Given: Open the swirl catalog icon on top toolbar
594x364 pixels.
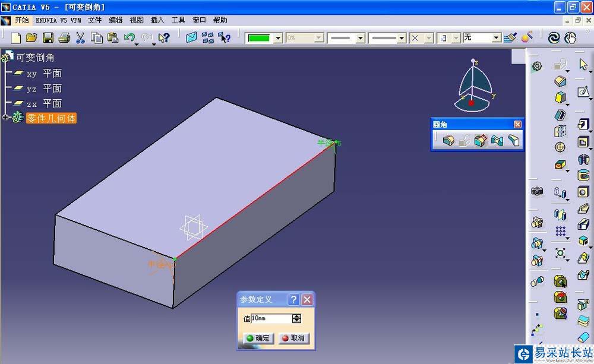Looking at the screenshot, I should tap(554, 38).
